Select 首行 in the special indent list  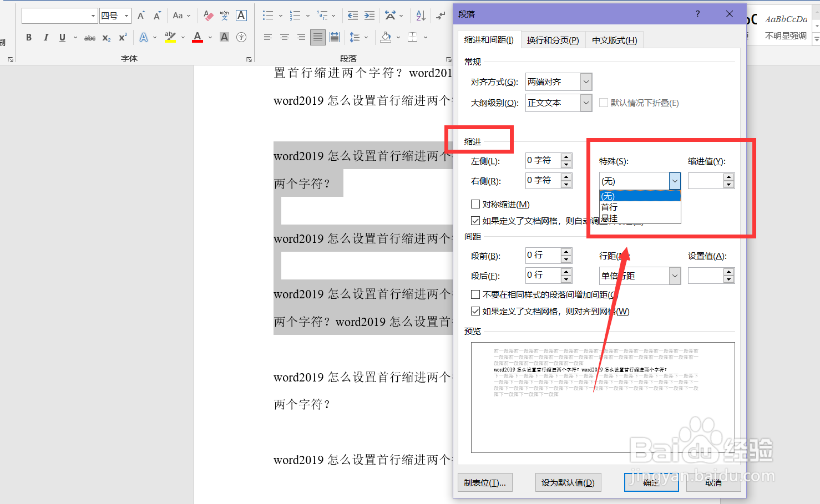640,207
